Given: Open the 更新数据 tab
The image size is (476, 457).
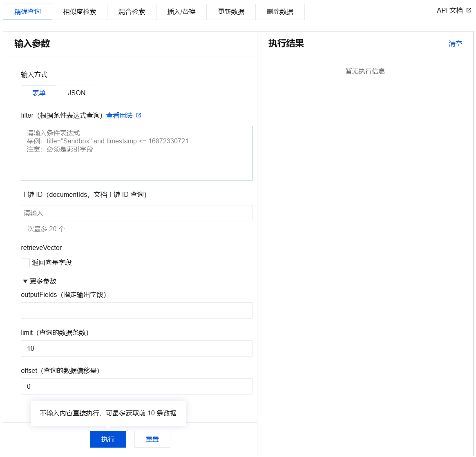Looking at the screenshot, I should (231, 12).
